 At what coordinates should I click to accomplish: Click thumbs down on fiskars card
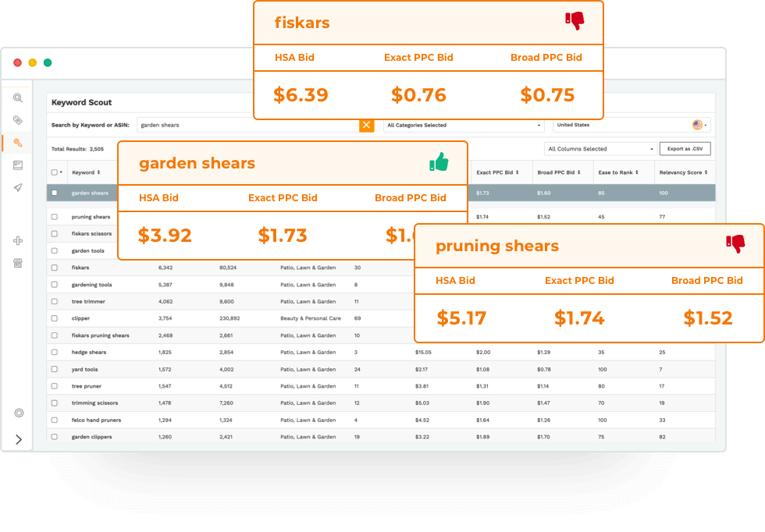coord(575,20)
